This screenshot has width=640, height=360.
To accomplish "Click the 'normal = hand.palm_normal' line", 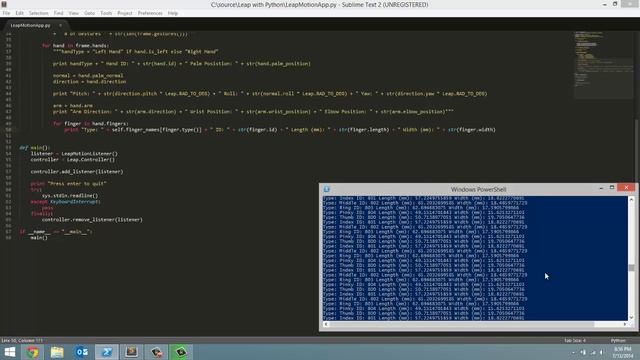I will [88, 76].
